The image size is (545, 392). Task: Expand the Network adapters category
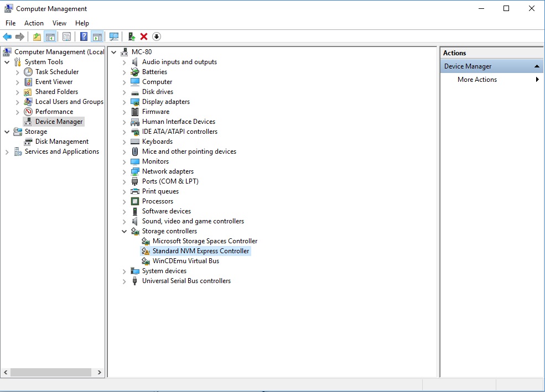coord(124,172)
